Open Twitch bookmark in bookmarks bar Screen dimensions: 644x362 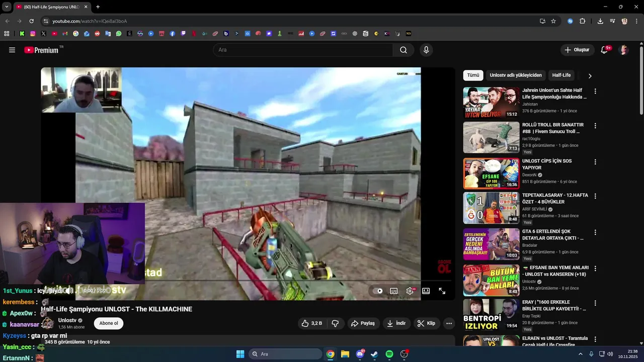pos(183,34)
